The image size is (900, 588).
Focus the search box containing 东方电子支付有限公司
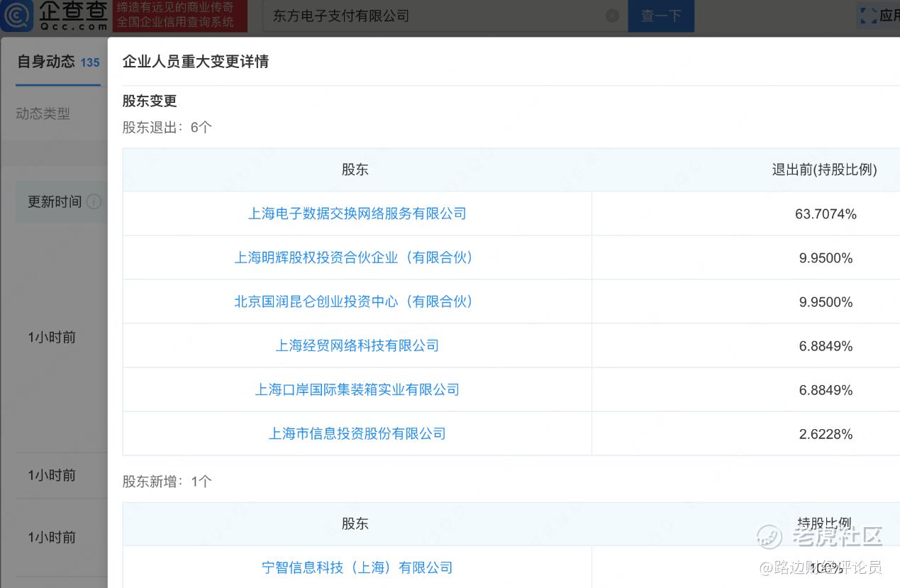[445, 16]
